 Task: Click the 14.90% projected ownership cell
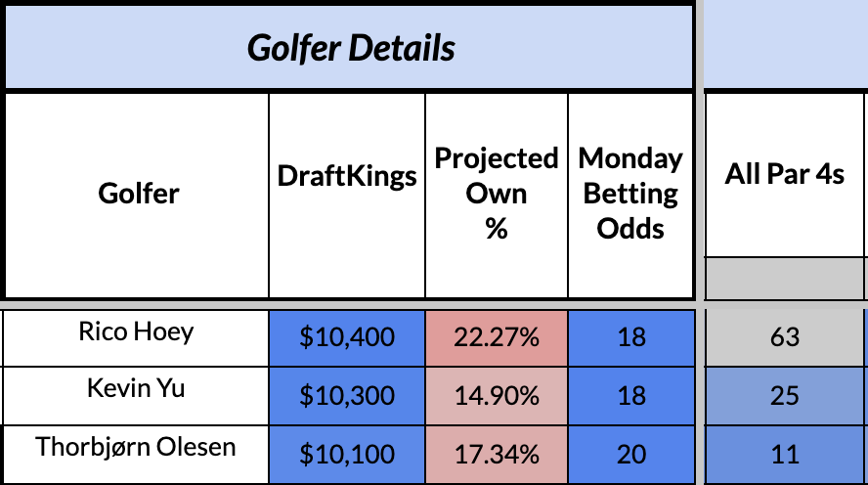click(496, 396)
